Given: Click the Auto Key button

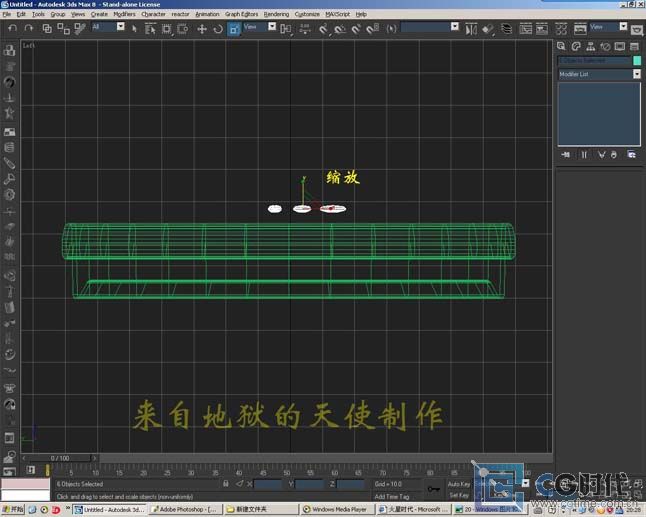Looking at the screenshot, I should 459,484.
